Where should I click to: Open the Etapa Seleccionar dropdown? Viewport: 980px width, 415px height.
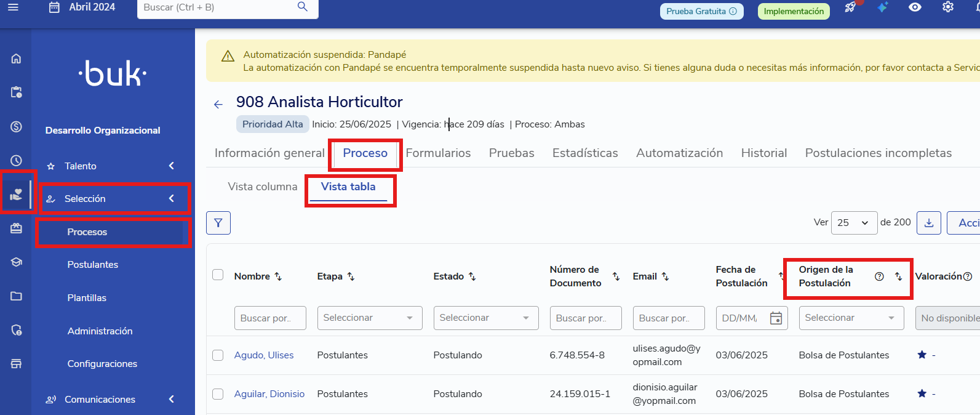(369, 318)
